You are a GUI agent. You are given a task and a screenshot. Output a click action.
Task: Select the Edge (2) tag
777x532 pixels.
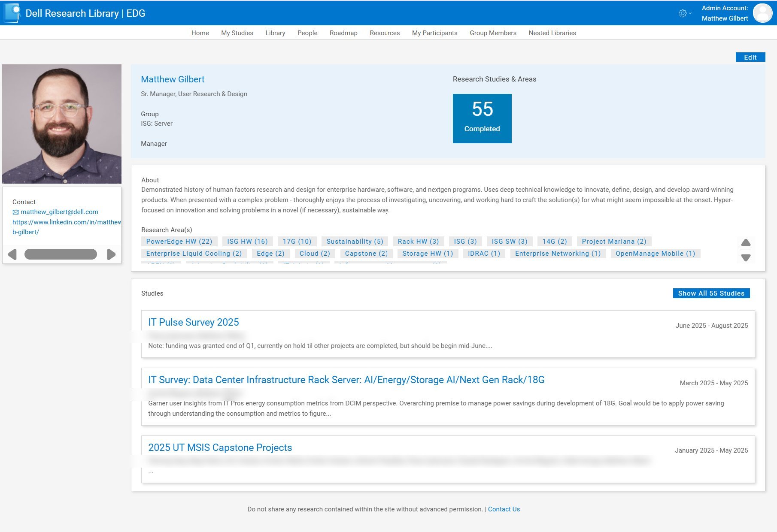click(271, 254)
